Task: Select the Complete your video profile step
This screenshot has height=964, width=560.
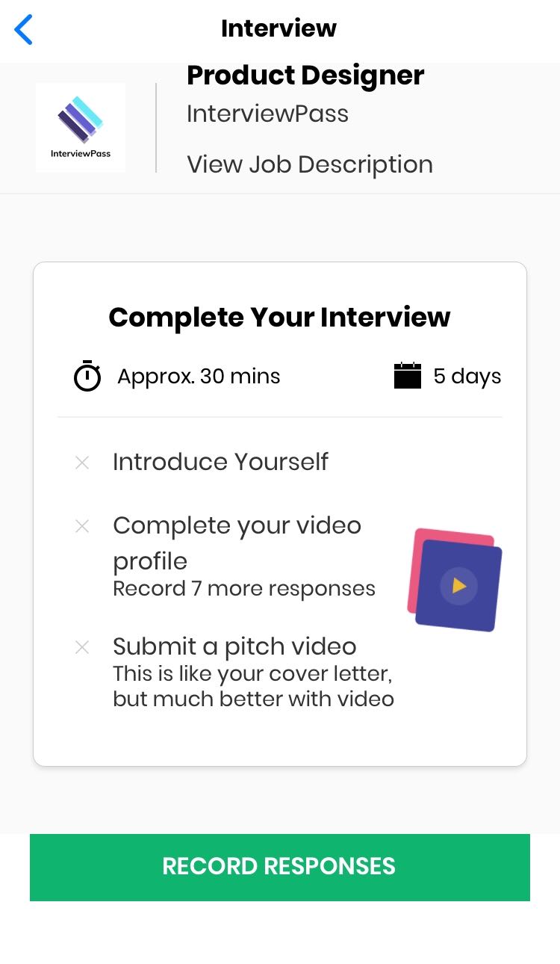Action: [x=237, y=543]
